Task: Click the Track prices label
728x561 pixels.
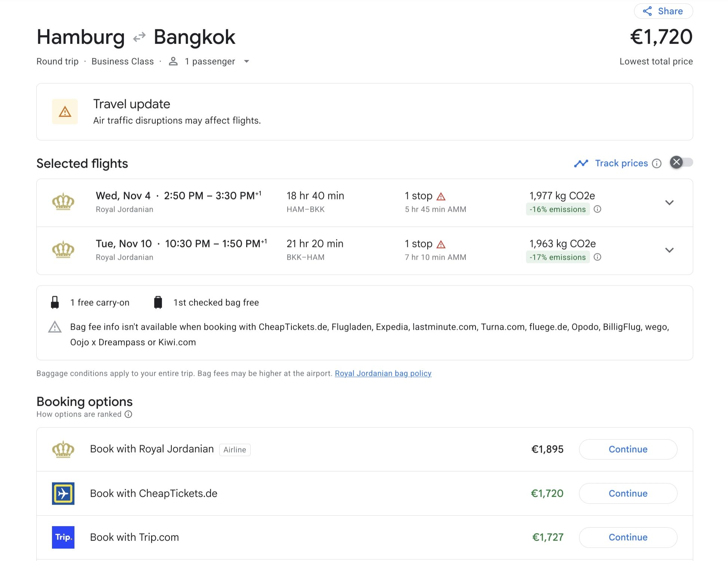Action: tap(621, 163)
